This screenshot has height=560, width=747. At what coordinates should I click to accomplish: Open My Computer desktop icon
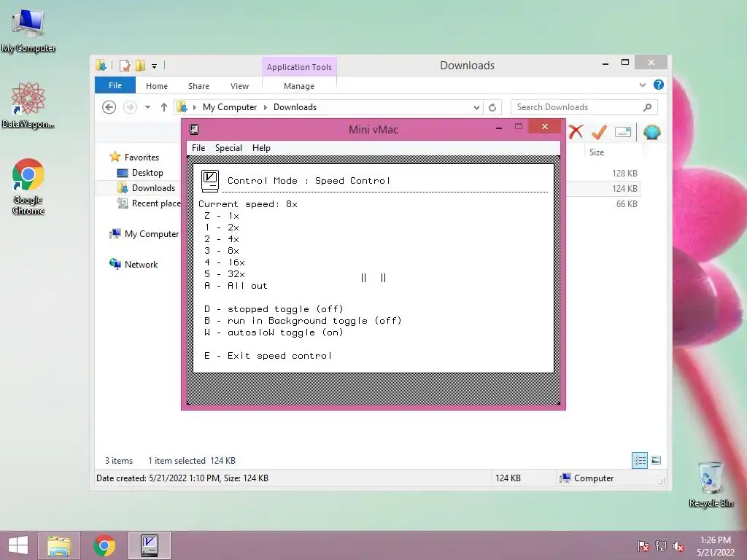28,31
